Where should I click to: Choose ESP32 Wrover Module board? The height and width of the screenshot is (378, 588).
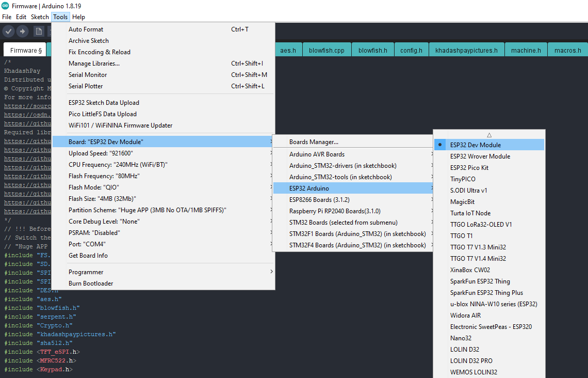(x=489, y=156)
